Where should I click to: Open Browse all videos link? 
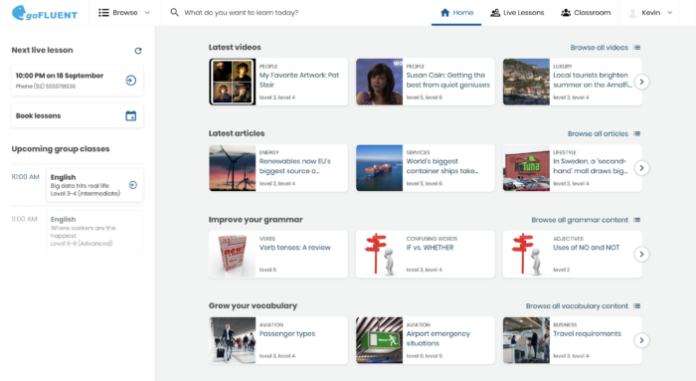(x=605, y=48)
